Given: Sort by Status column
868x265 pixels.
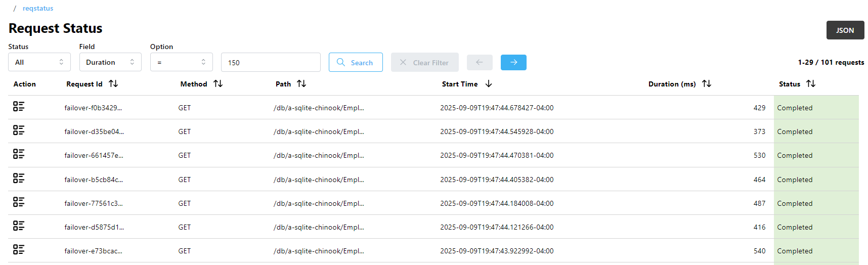Looking at the screenshot, I should tap(811, 84).
